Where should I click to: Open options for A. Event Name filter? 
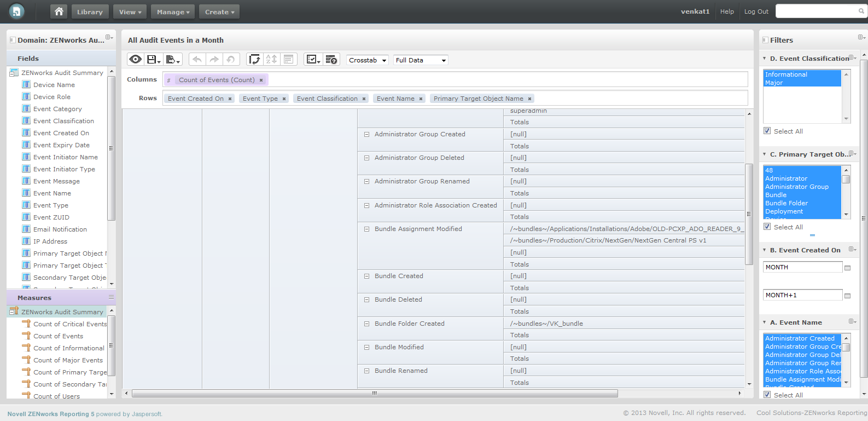[852, 322]
